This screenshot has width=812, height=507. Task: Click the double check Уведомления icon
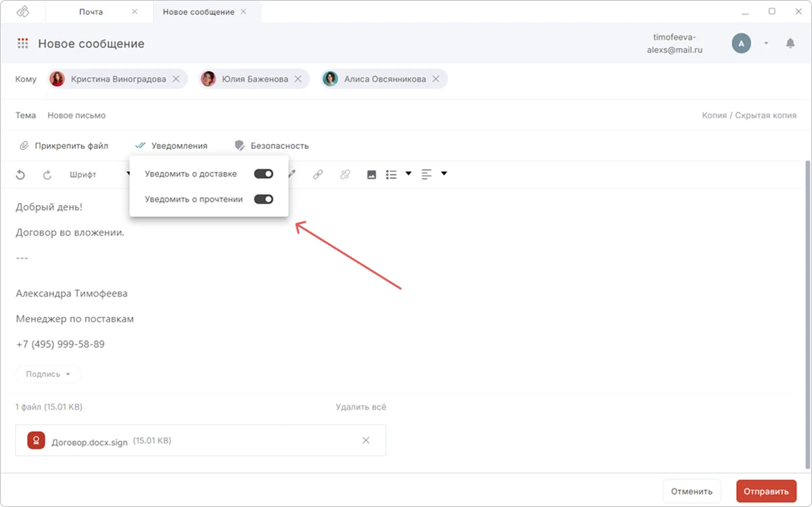[141, 146]
